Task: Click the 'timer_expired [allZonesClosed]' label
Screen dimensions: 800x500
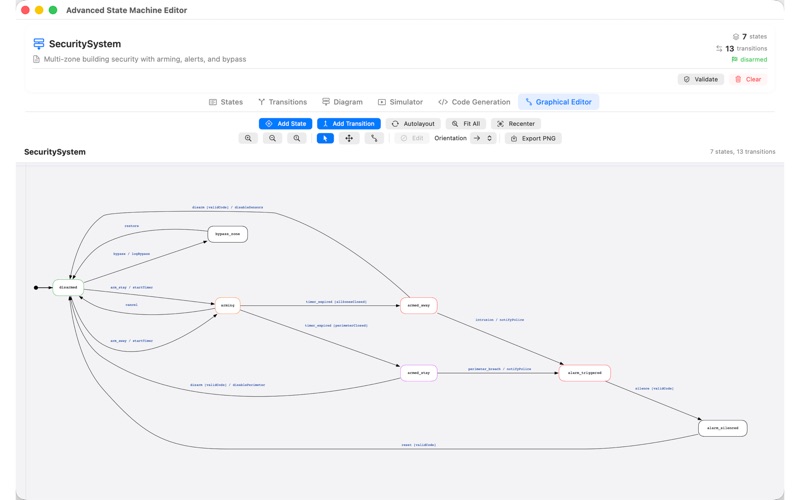Action: tap(336, 302)
